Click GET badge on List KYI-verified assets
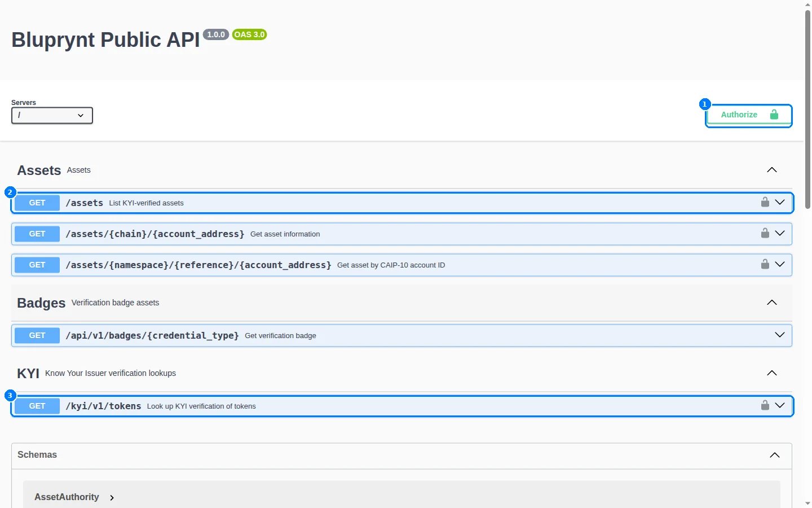The width and height of the screenshot is (812, 508). pos(37,203)
